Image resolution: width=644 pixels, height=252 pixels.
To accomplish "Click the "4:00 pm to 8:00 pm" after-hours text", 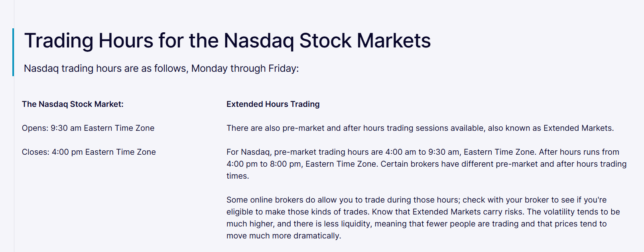I will point(264,164).
